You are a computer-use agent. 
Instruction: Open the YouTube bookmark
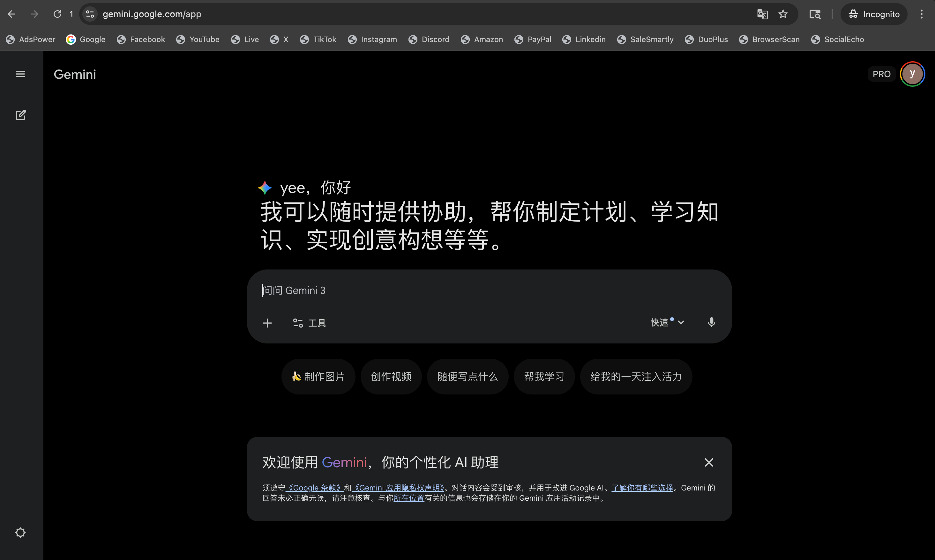pos(198,39)
